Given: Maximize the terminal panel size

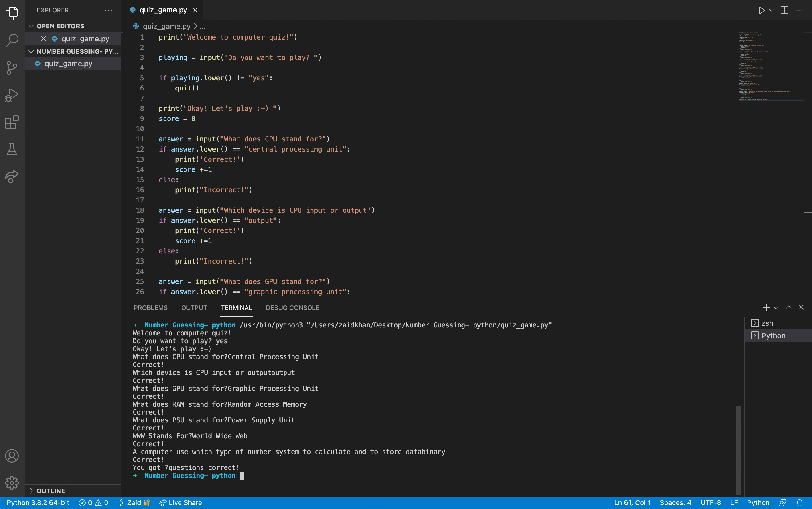Looking at the screenshot, I should 789,307.
